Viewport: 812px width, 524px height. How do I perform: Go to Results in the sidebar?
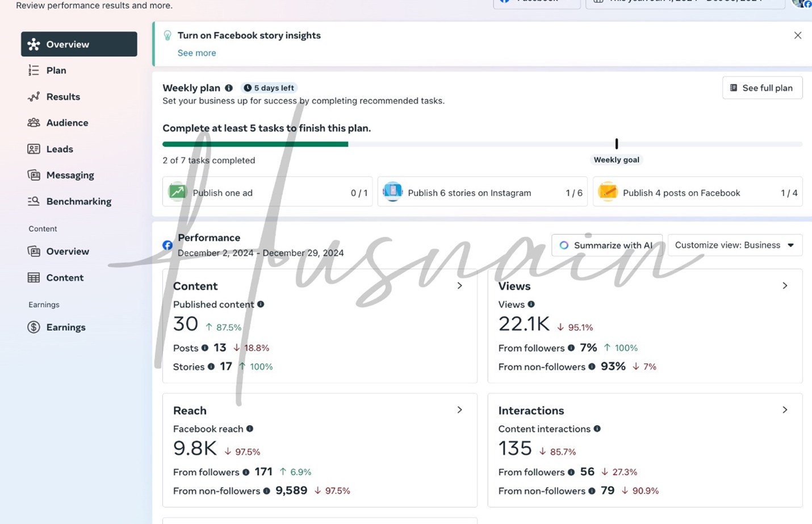point(62,97)
